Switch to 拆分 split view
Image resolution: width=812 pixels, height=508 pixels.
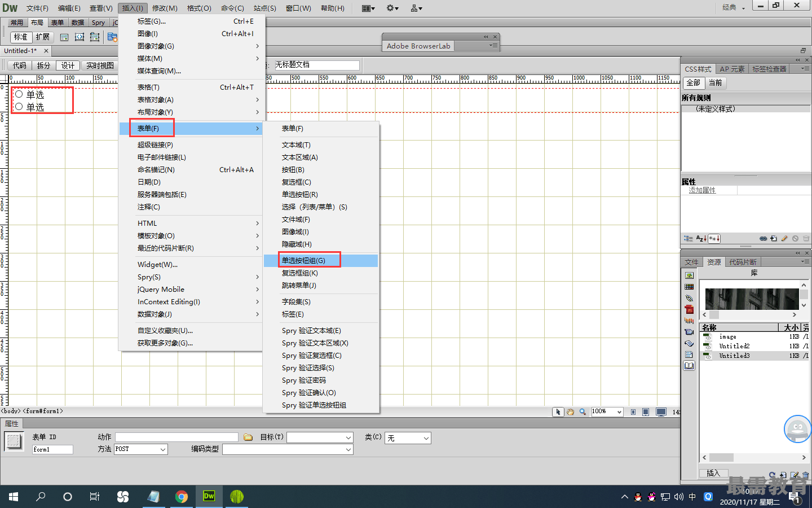click(x=44, y=65)
